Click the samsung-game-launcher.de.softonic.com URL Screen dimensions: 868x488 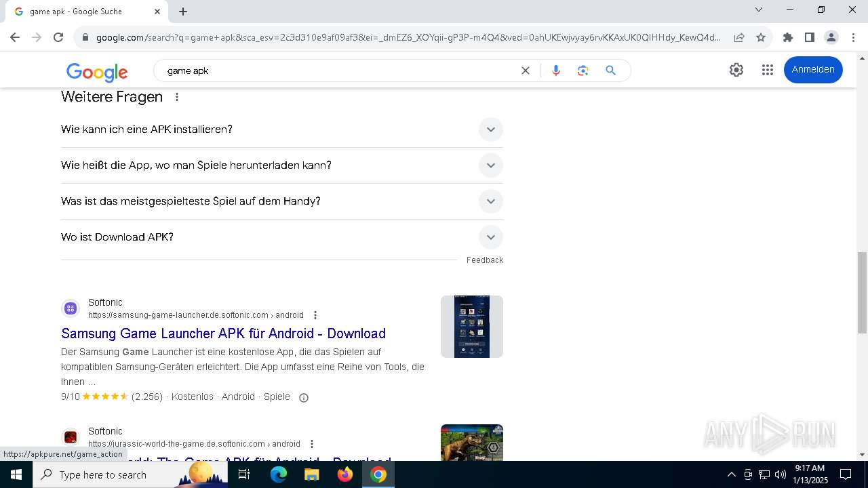tap(196, 315)
